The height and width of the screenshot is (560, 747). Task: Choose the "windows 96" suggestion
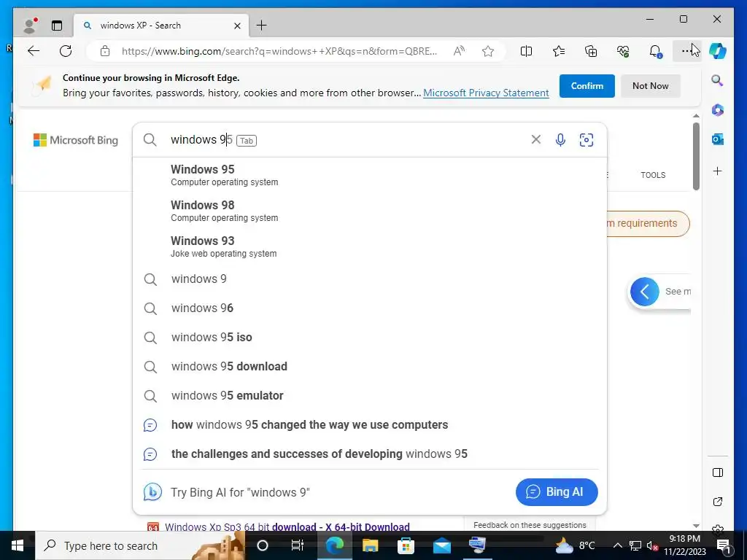pos(370,308)
